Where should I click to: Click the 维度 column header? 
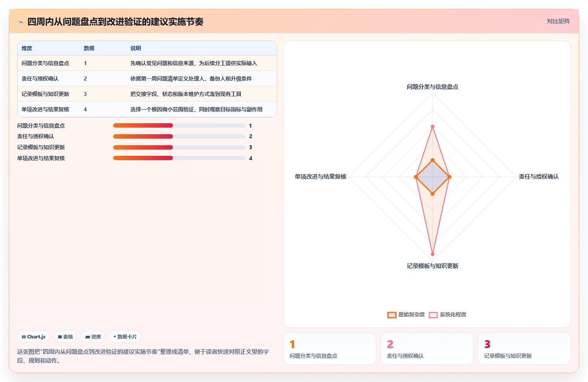click(x=27, y=48)
